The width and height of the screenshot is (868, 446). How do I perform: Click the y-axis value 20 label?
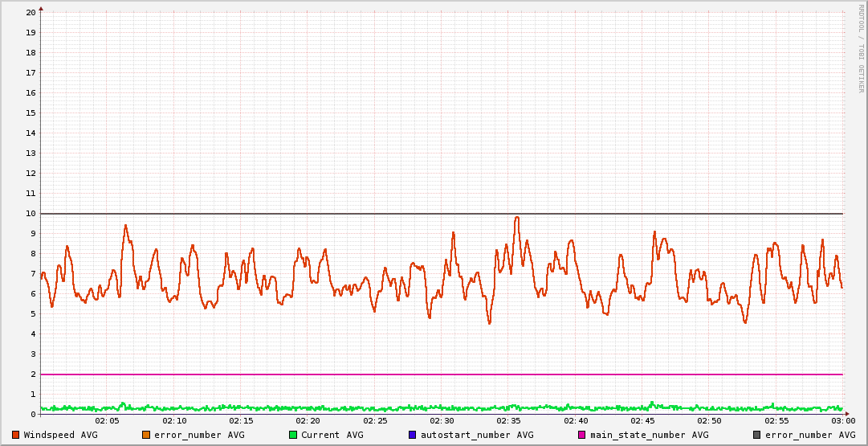pos(31,12)
